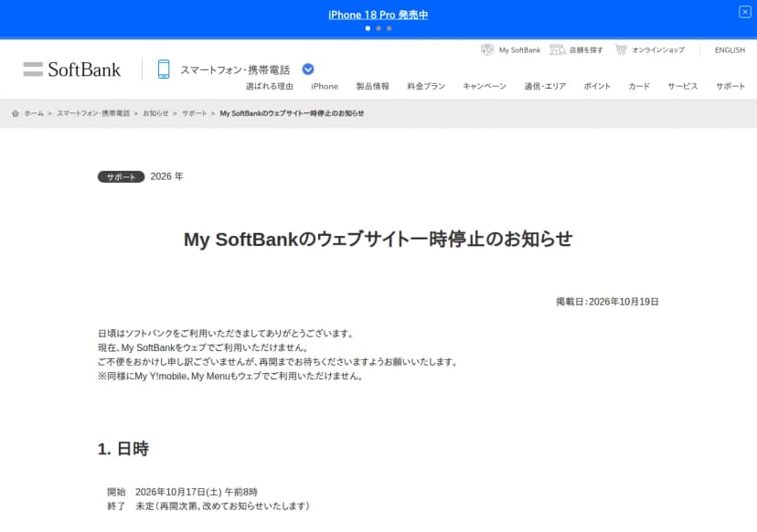This screenshot has height=532, width=757.
Task: Click the ※同様にMy Y!mobile note line
Action: tap(230, 376)
